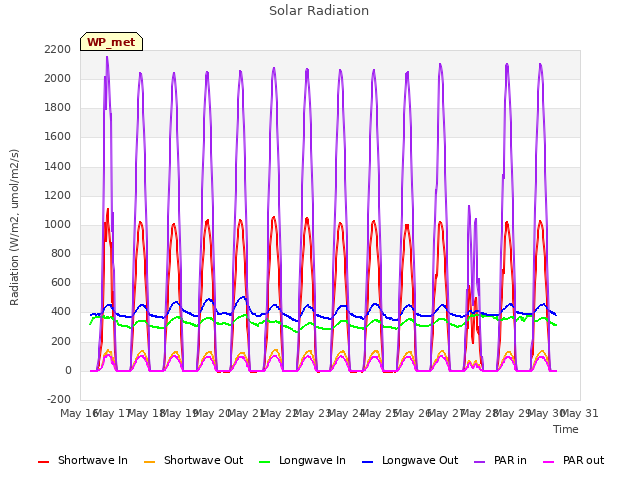
Task: Click the 1200 y-axis tick label
Action: point(58,196)
